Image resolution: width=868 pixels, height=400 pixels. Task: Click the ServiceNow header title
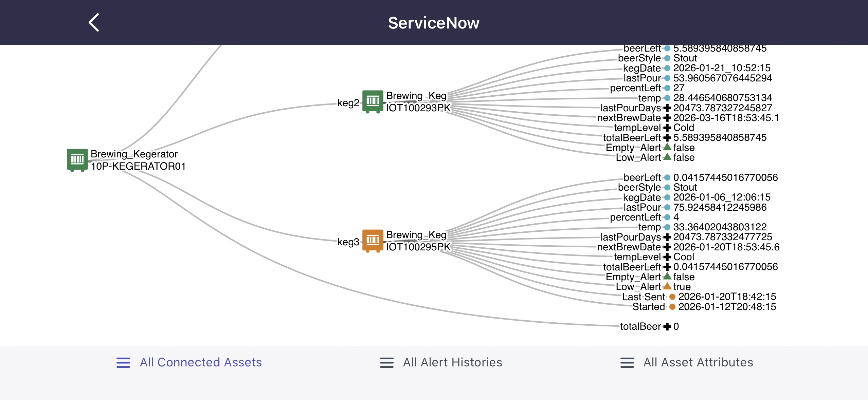pos(434,23)
